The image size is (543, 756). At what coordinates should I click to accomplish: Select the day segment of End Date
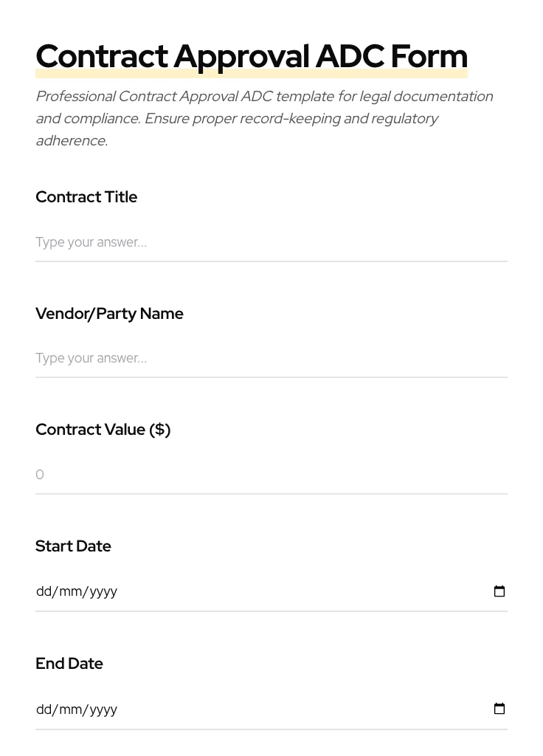click(x=44, y=709)
